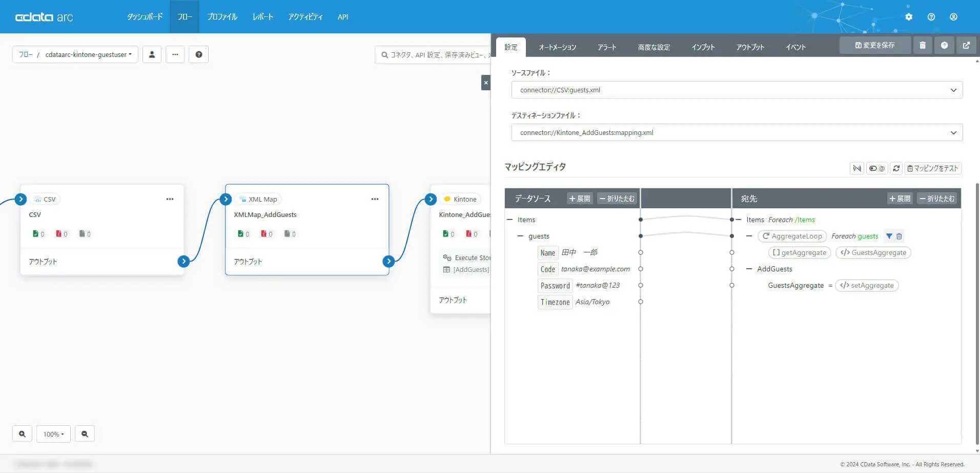Switch to the オートメーション tab
Image resolution: width=980 pixels, height=473 pixels.
tap(557, 47)
